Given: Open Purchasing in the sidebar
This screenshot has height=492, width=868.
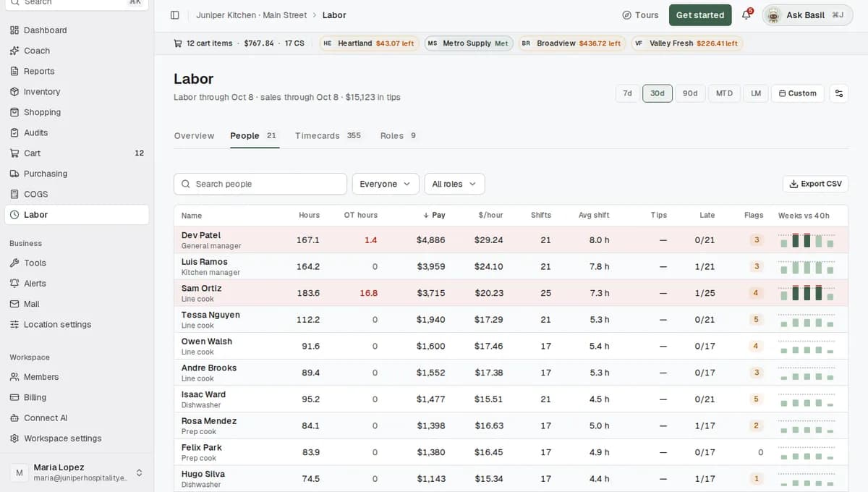Looking at the screenshot, I should (x=77, y=174).
